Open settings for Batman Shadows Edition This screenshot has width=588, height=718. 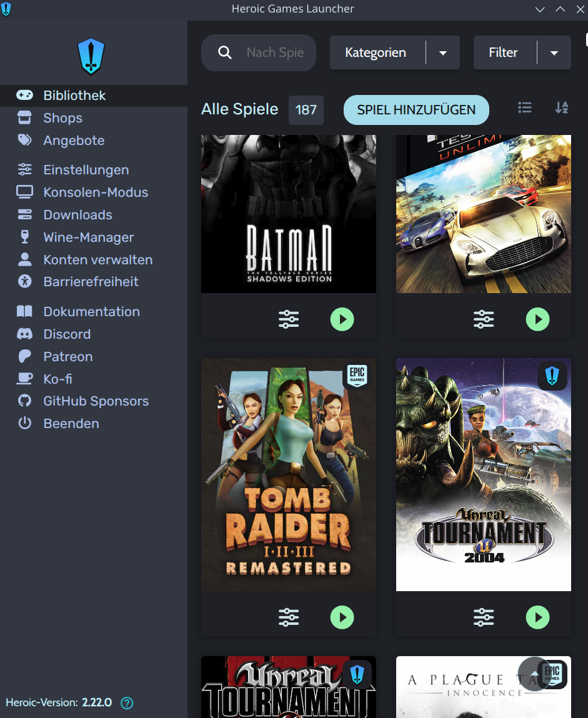289,319
